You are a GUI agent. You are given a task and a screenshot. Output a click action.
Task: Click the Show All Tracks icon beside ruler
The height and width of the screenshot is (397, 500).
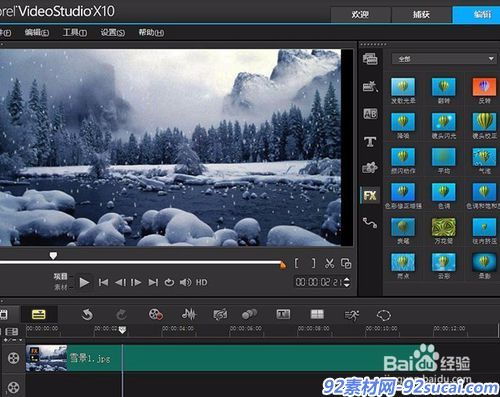[12, 331]
